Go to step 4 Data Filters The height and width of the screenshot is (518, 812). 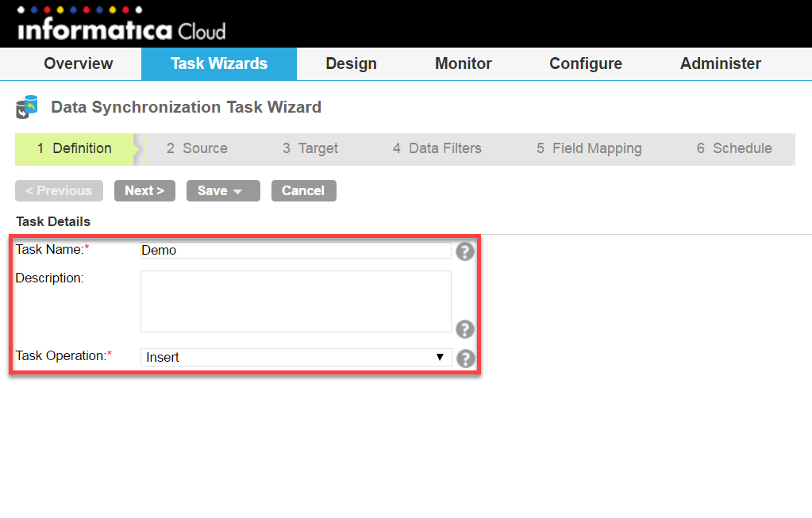click(x=437, y=148)
